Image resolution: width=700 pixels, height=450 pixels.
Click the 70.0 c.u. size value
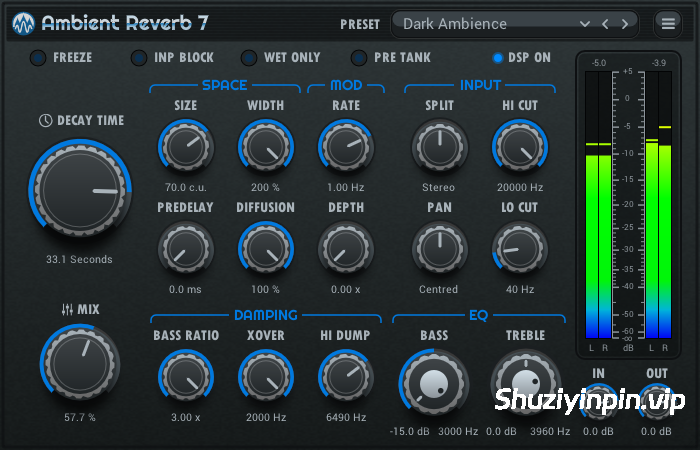pos(186,188)
